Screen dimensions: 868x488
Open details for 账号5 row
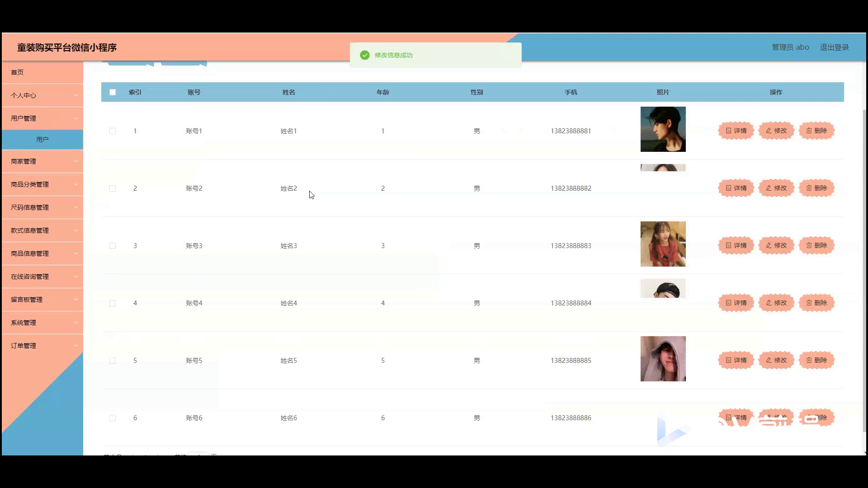[x=736, y=360]
